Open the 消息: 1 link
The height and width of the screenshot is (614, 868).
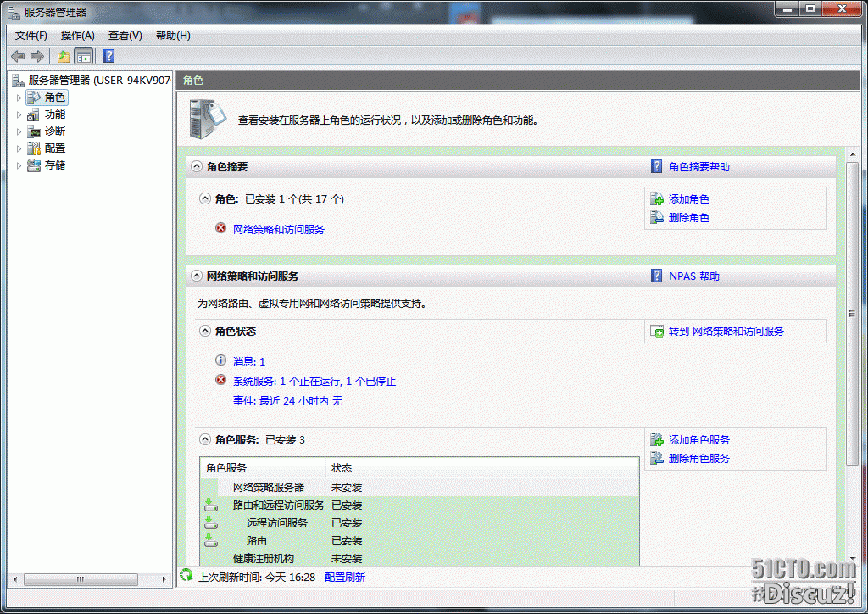coord(249,361)
